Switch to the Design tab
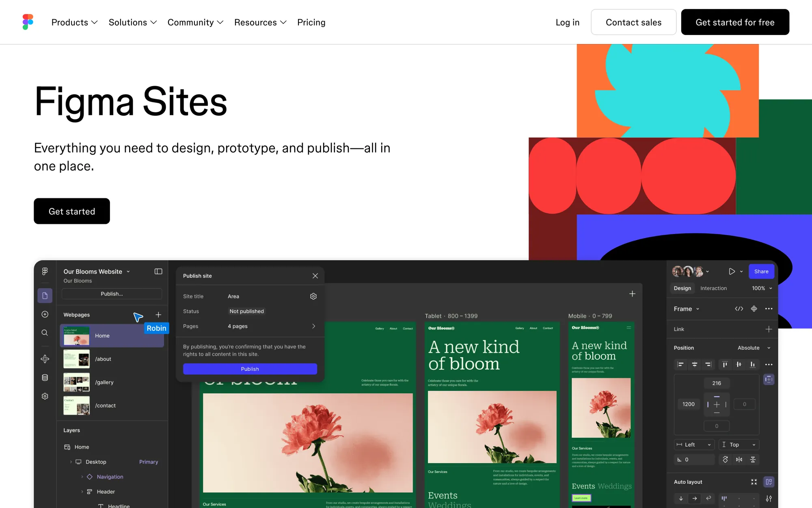 tap(682, 288)
